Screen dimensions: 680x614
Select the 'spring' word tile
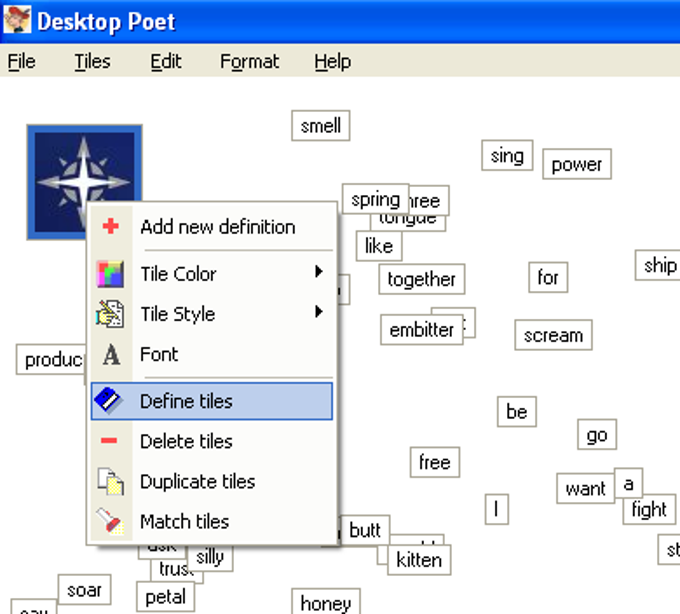376,199
